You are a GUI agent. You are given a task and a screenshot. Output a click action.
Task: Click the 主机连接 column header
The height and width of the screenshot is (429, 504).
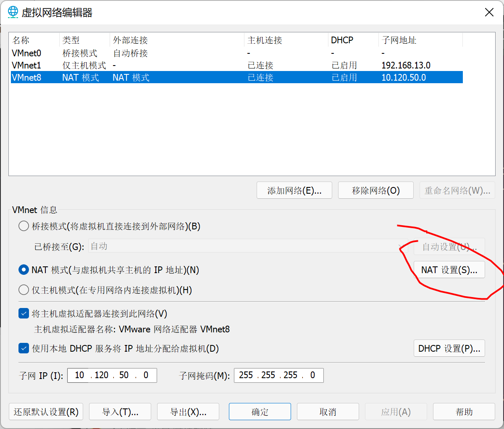[x=286, y=40]
